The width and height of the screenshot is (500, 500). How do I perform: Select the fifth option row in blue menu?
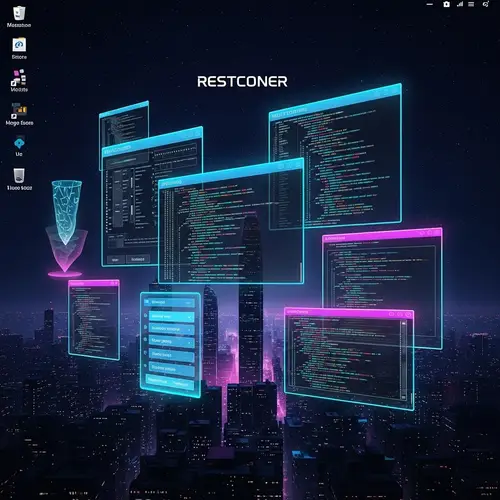coord(171,369)
